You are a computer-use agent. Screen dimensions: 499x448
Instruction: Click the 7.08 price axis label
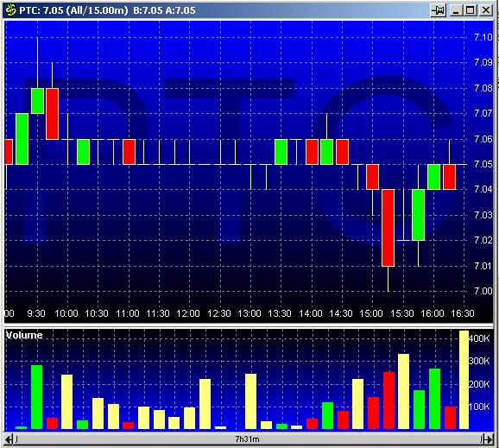point(483,88)
